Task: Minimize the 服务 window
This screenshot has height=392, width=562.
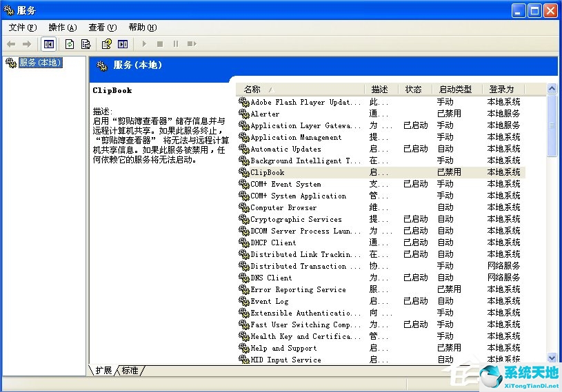Action: [x=519, y=11]
